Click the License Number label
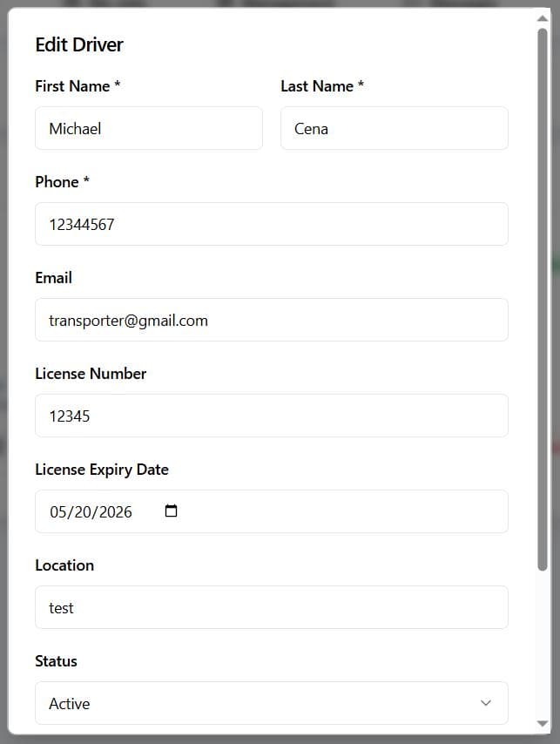This screenshot has height=744, width=560. pyautogui.click(x=91, y=374)
